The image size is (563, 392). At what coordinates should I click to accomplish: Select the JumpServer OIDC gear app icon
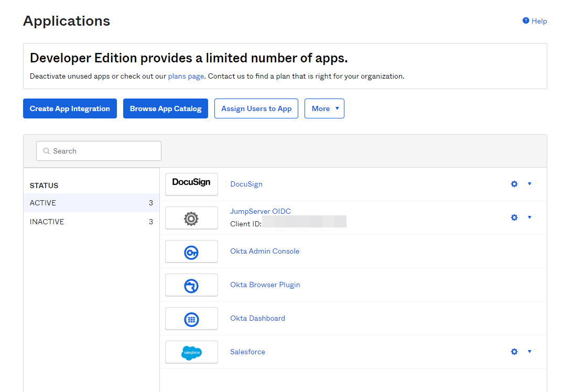click(191, 217)
